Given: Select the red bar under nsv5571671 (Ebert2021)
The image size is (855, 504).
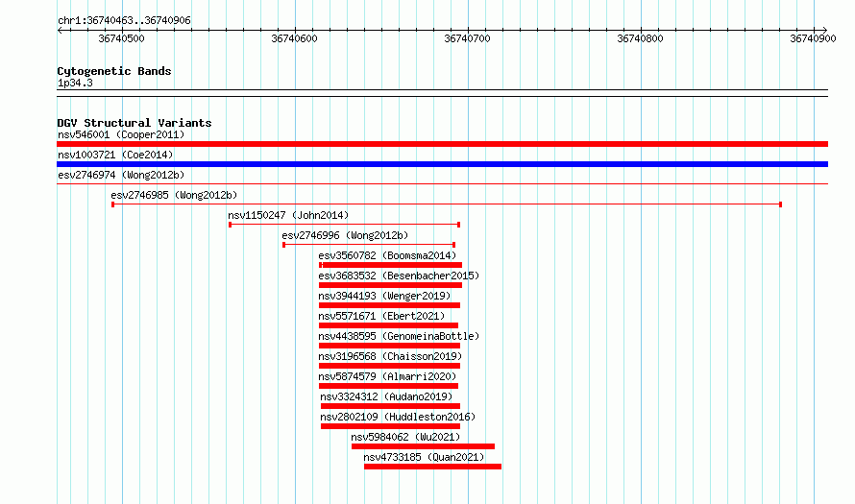Looking at the screenshot, I should point(388,325).
